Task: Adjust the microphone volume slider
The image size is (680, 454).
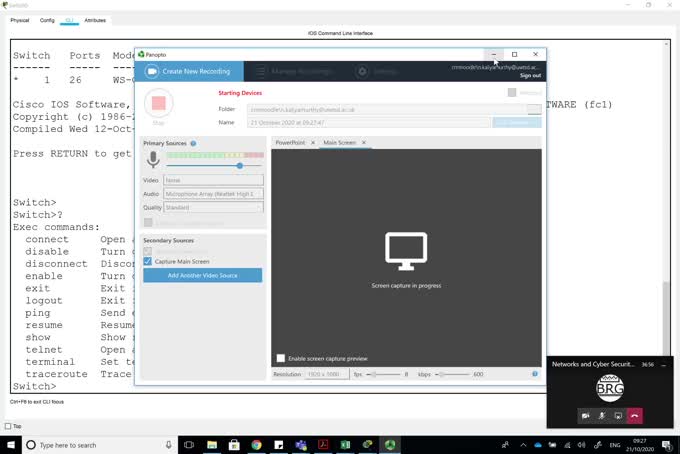Action: click(240, 166)
